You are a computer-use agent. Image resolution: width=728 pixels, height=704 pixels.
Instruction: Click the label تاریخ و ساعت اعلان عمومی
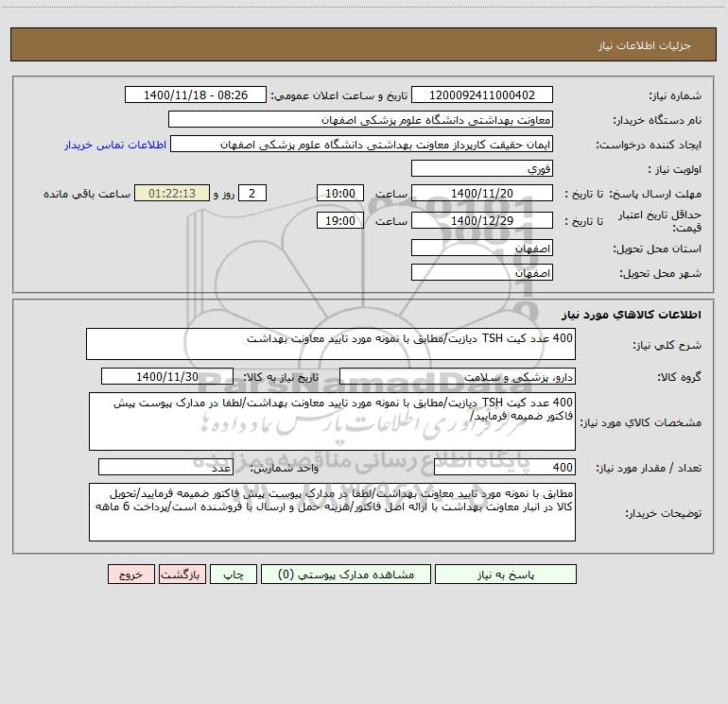coord(339,96)
